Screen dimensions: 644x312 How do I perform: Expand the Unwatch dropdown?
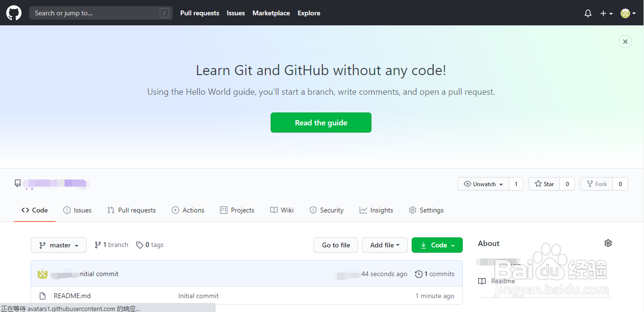(483, 184)
